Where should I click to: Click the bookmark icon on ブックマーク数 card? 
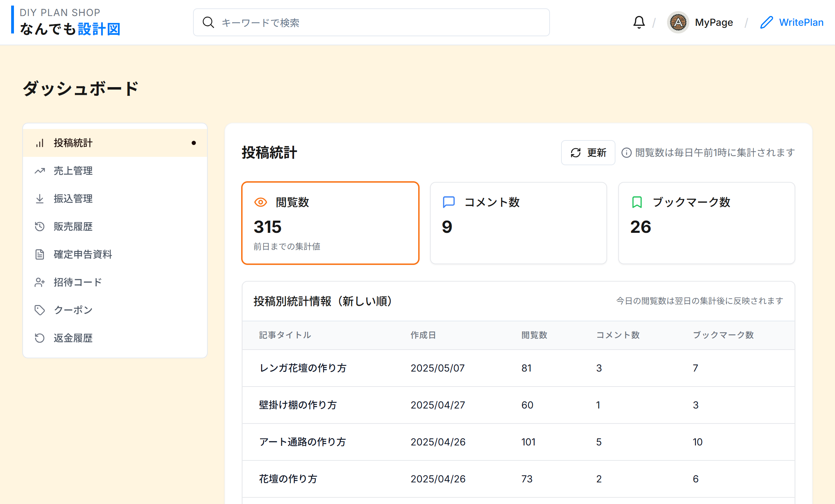point(637,202)
